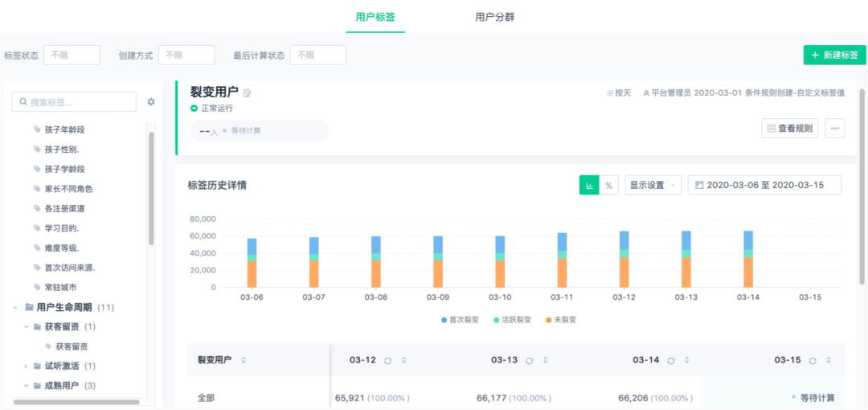Viewport: 868px width, 410px height.
Task: Open the 创建方式 dropdown
Action: (186, 55)
